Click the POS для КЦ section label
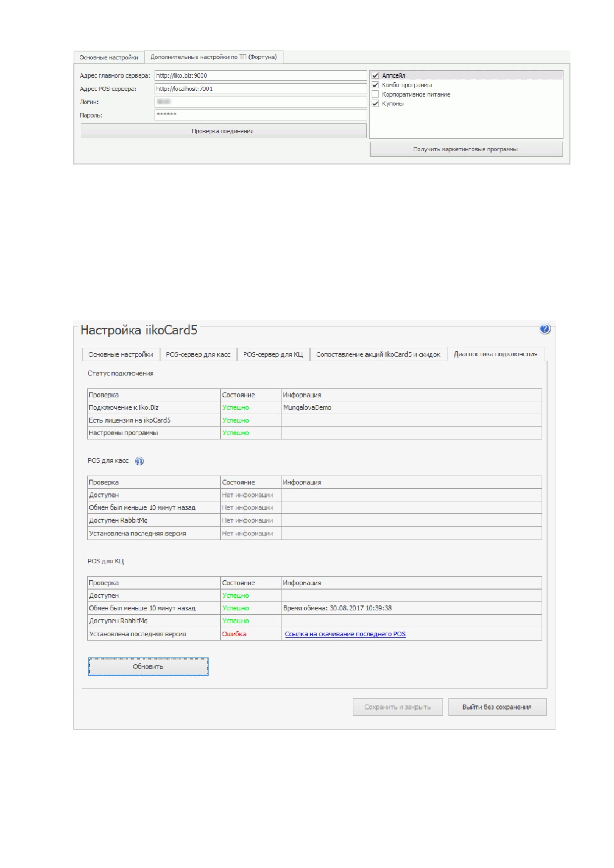 106,561
